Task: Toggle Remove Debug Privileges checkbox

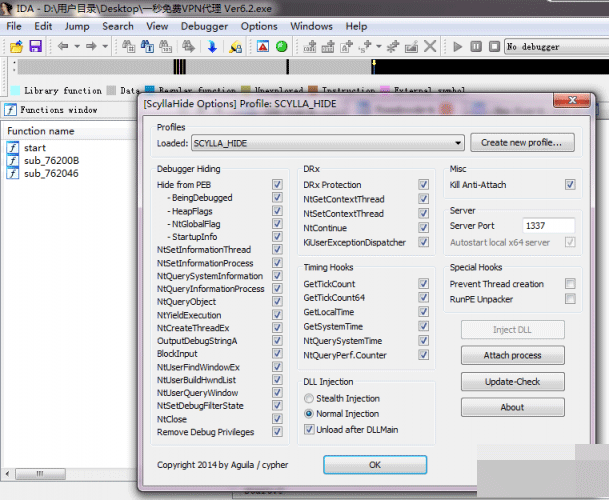Action: (x=277, y=432)
